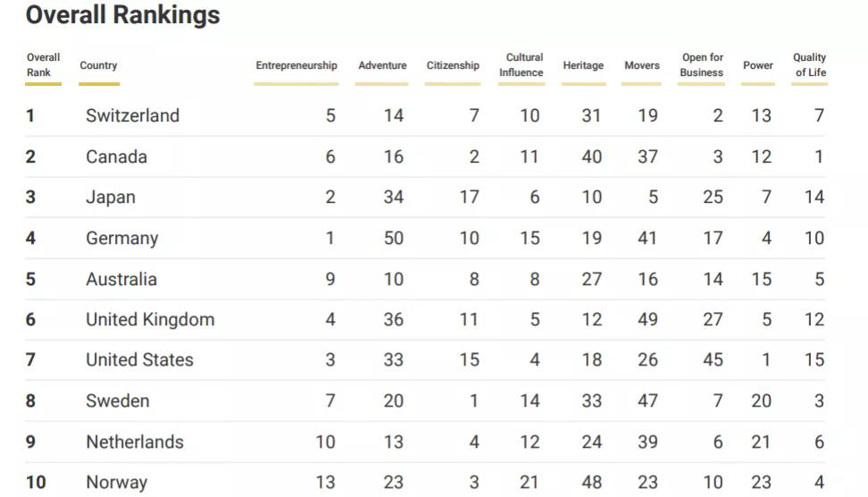868x497 pixels.
Task: Select Australia in the country column
Action: point(121,279)
